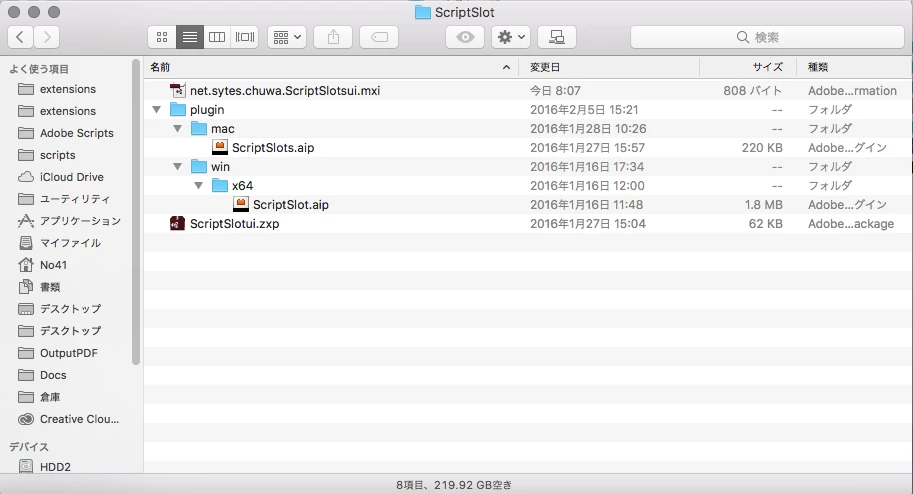Select the plugin folder icon
The height and width of the screenshot is (494, 913).
pos(178,110)
